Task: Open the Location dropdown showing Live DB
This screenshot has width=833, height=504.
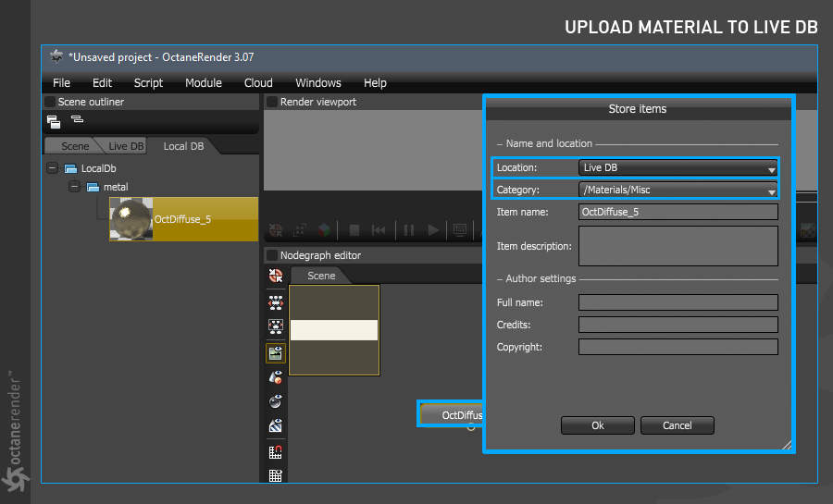Action: tap(678, 167)
